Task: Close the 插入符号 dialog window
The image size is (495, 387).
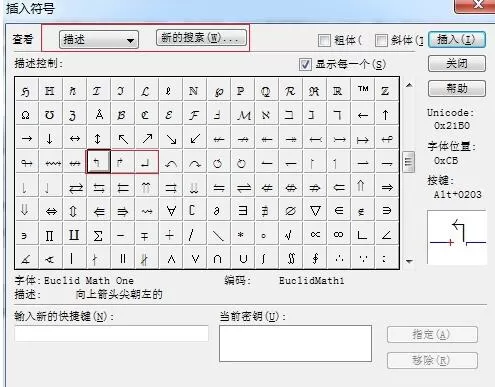Action: pyautogui.click(x=476, y=5)
